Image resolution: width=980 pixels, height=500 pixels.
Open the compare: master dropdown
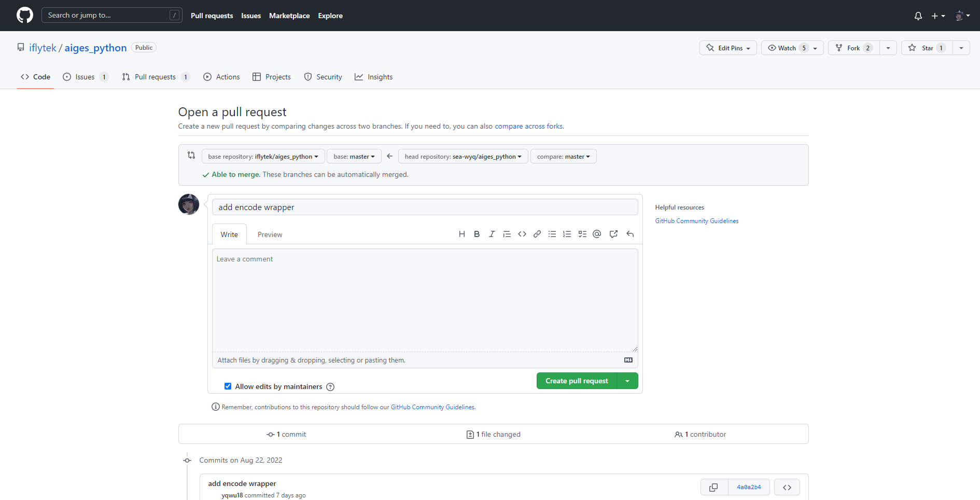pyautogui.click(x=564, y=156)
